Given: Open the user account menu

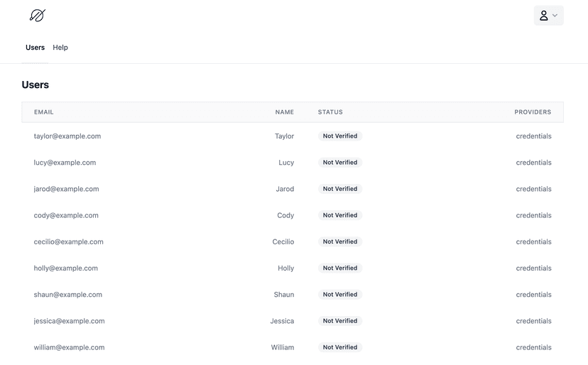Looking at the screenshot, I should tap(549, 16).
